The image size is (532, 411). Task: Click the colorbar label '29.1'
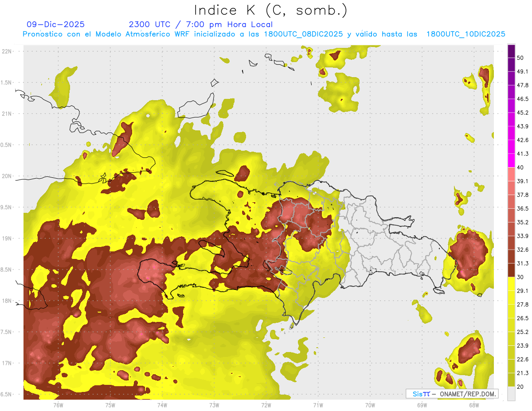point(523,291)
